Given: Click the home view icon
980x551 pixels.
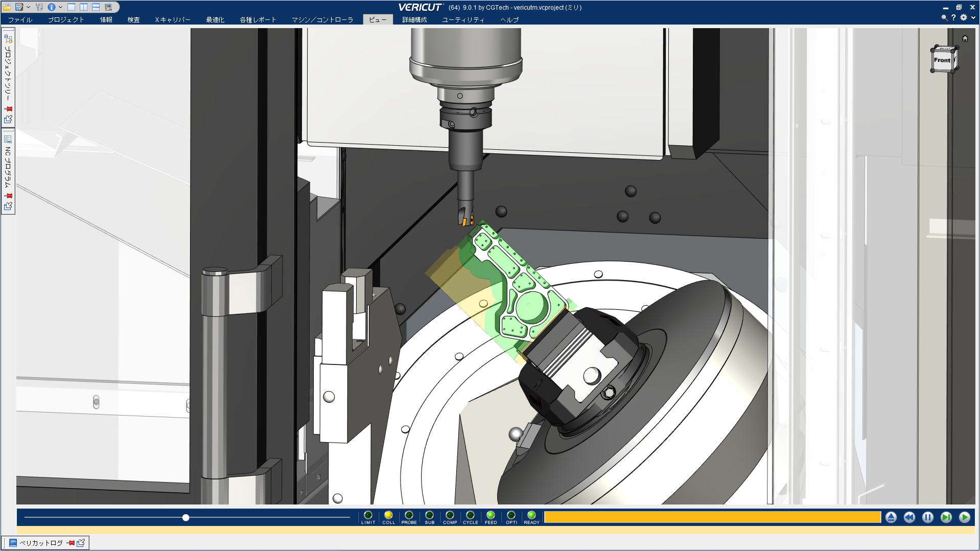Looking at the screenshot, I should (965, 38).
